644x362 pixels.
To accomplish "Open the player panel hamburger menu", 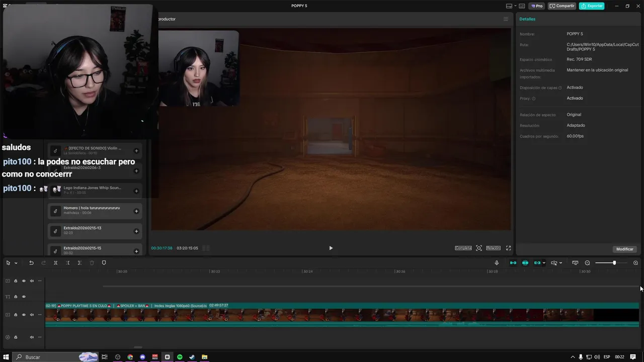I will [506, 19].
